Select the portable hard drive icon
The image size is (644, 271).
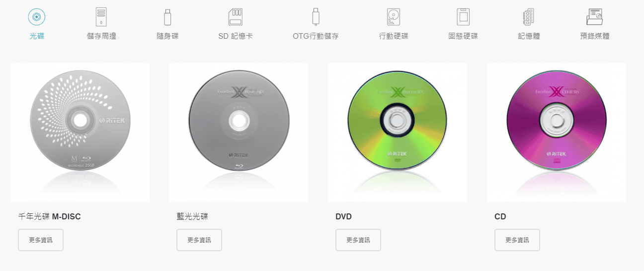click(393, 17)
